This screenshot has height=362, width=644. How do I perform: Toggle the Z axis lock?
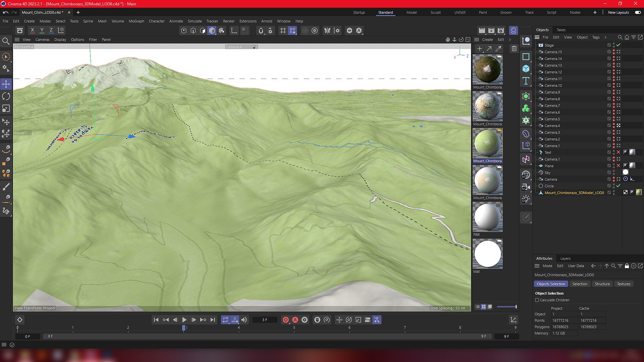coord(51,31)
